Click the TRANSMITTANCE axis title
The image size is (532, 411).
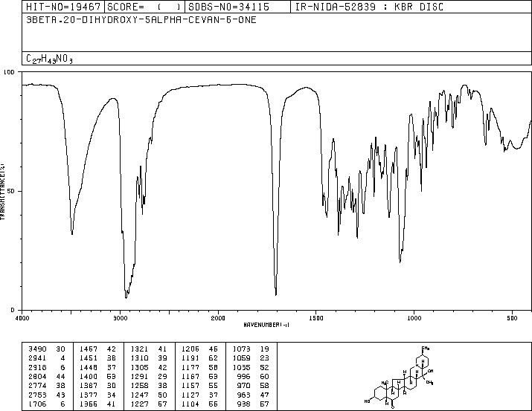point(3,192)
